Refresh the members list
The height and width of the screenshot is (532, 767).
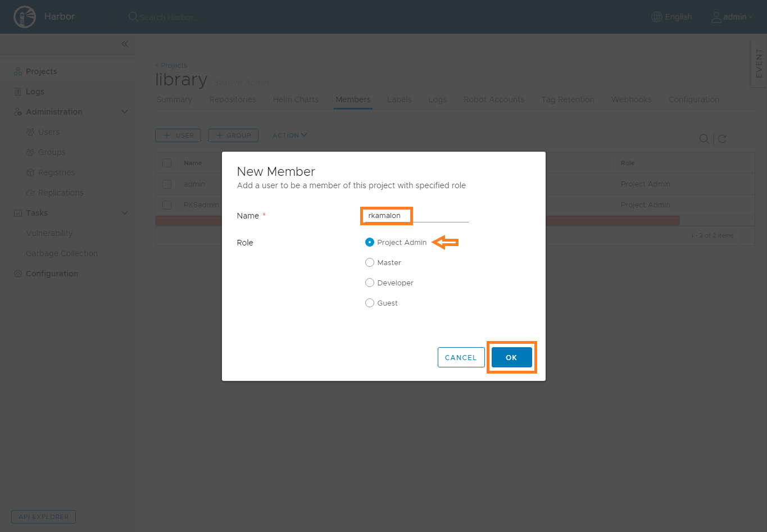point(723,139)
